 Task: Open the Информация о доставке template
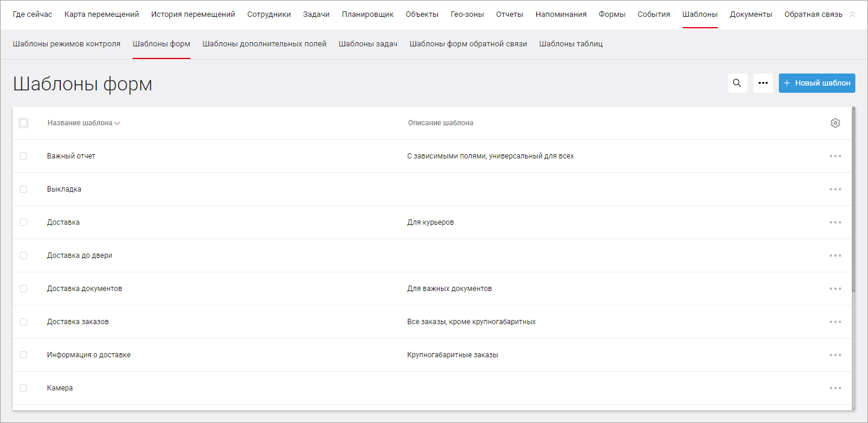(89, 355)
